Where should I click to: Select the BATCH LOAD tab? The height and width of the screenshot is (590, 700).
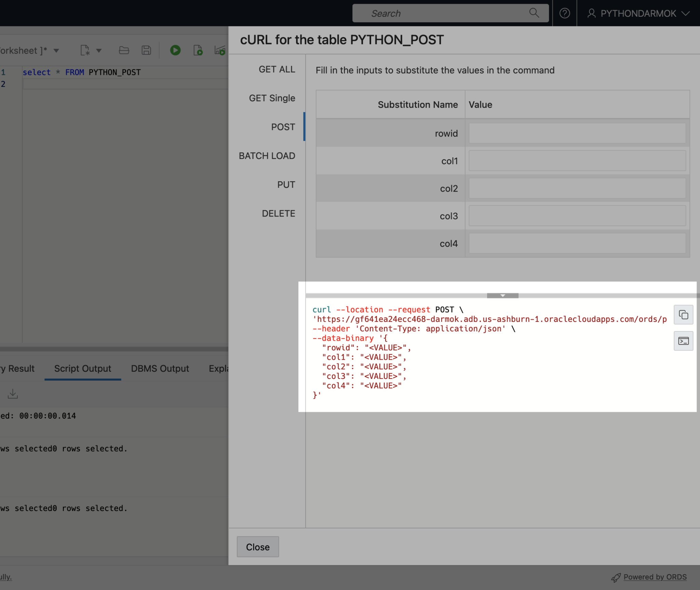[x=267, y=156]
